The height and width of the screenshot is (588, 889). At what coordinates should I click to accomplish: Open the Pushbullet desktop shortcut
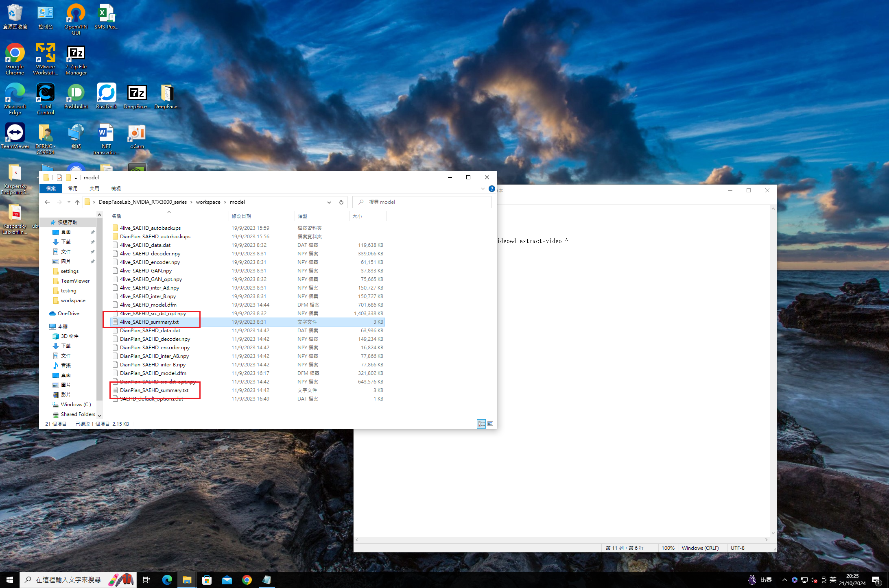(x=76, y=96)
